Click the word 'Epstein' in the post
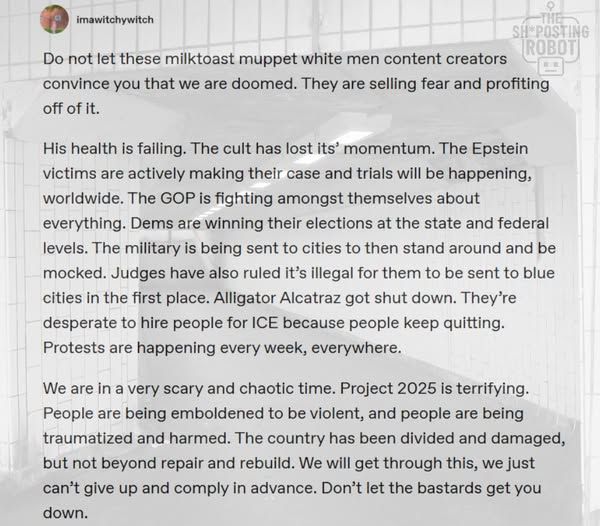The image size is (600, 526). tap(500, 148)
